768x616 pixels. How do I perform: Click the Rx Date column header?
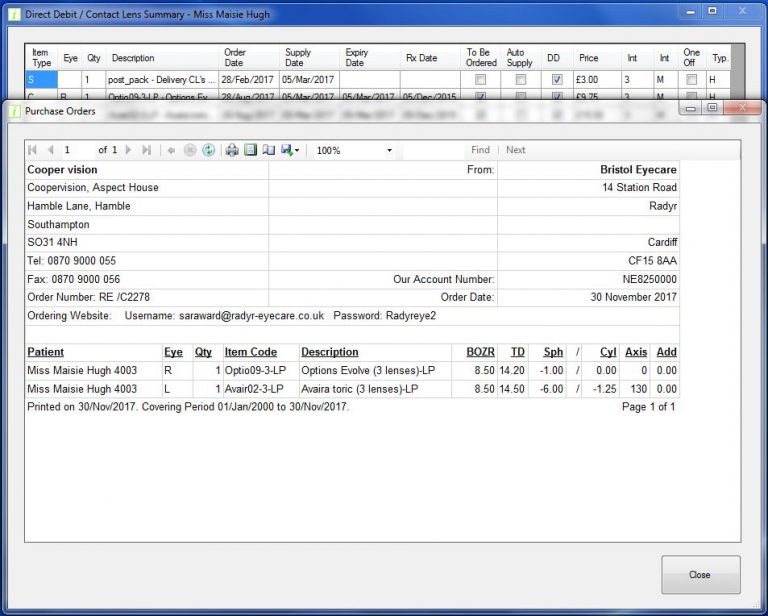click(430, 58)
